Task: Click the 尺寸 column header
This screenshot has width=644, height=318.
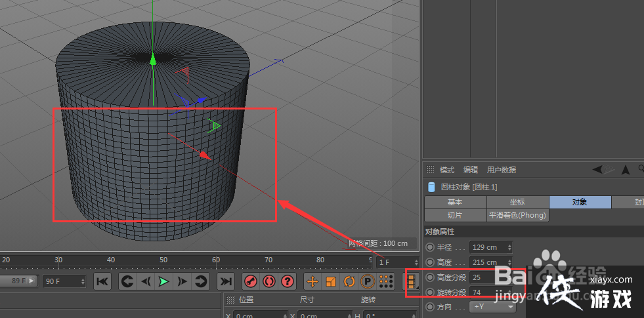Action: click(307, 300)
